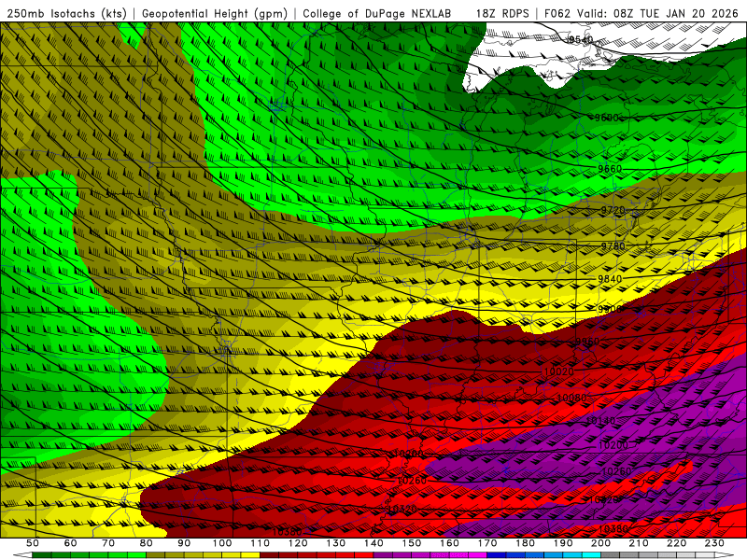Click the 9600 height contour label
This screenshot has height=560, width=747.
click(x=606, y=118)
